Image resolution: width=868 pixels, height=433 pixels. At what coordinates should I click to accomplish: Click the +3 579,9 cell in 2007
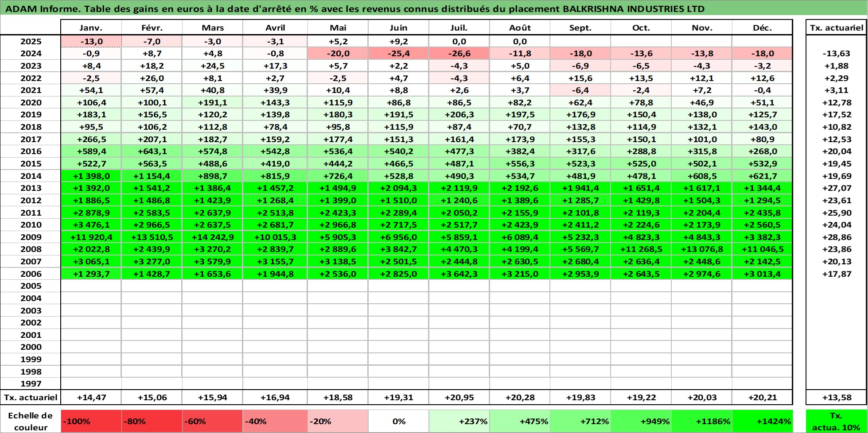(x=213, y=262)
